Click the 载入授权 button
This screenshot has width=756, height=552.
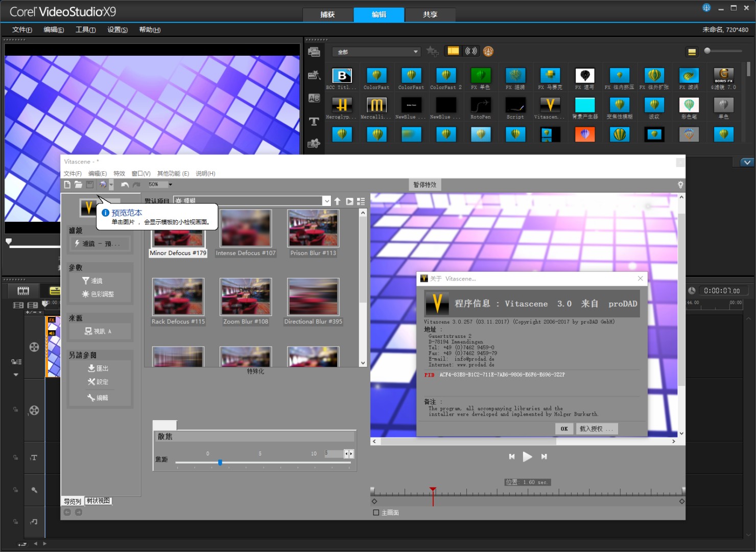[x=596, y=429]
